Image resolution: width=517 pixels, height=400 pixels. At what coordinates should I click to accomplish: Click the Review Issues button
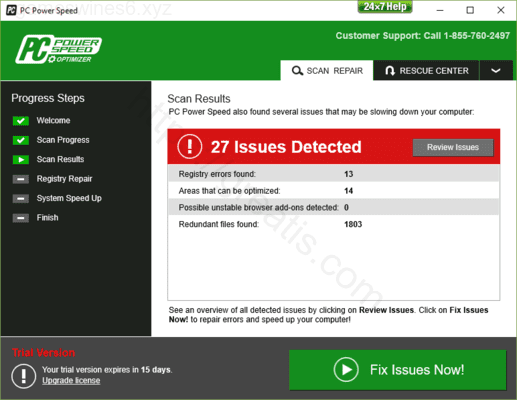[453, 147]
